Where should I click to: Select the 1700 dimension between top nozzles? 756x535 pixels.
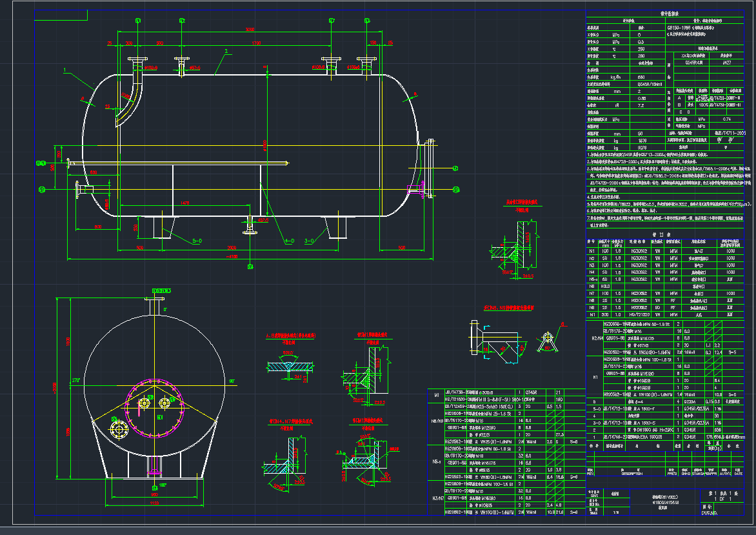coord(255,43)
